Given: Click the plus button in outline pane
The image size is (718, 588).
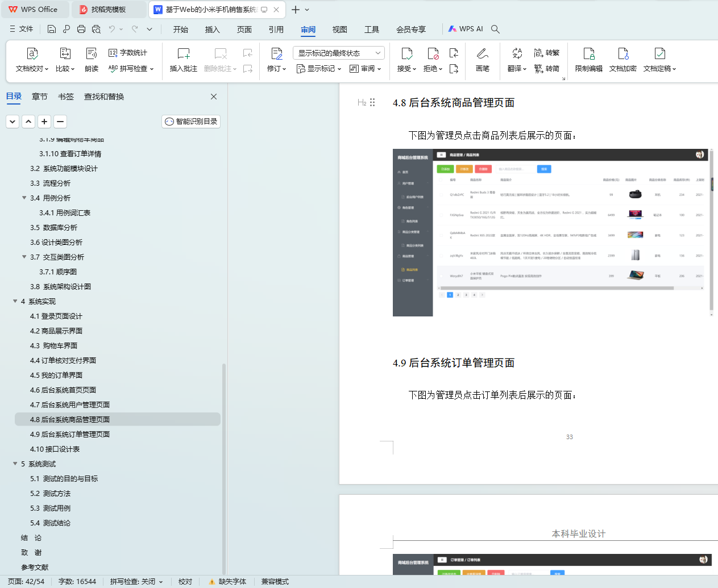Looking at the screenshot, I should [x=44, y=122].
